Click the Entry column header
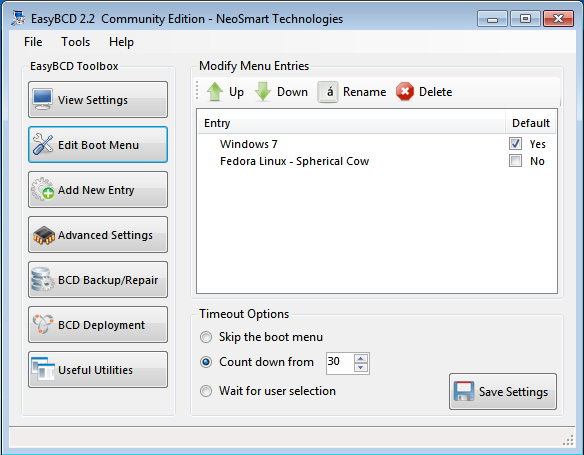Viewport: 584px width, 455px height. [x=351, y=123]
